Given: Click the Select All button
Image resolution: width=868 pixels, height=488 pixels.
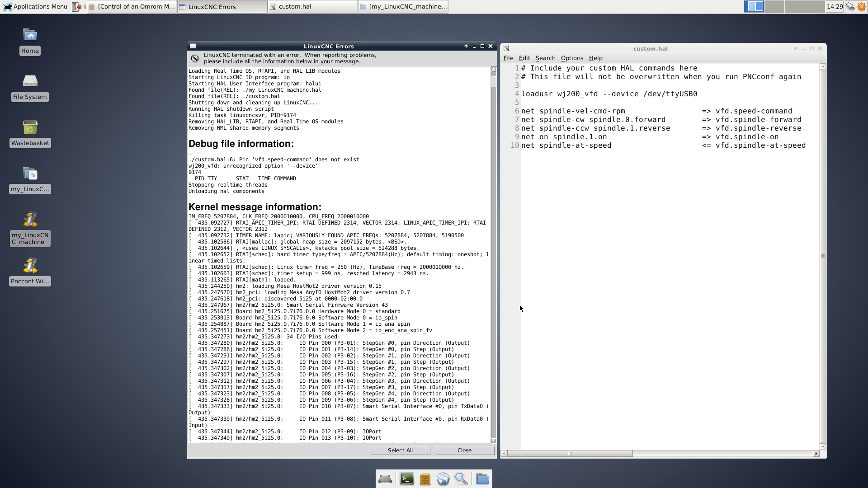Looking at the screenshot, I should [x=400, y=450].
